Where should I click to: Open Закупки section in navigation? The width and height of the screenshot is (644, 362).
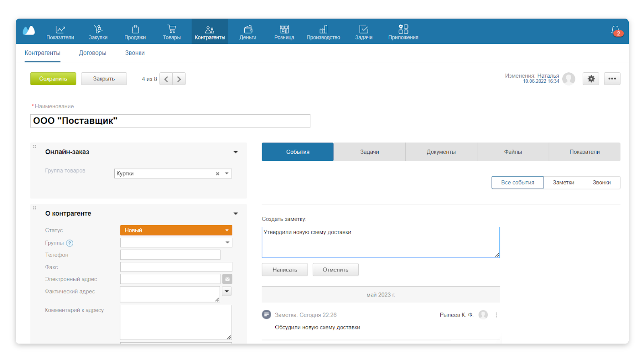[x=98, y=32]
